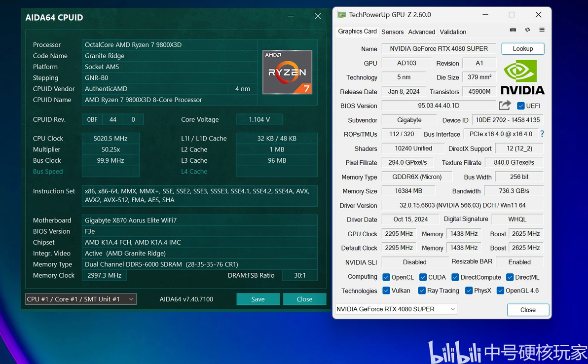Click the AMD Ryzen 7 logo badge
The width and height of the screenshot is (588, 364).
point(287,72)
